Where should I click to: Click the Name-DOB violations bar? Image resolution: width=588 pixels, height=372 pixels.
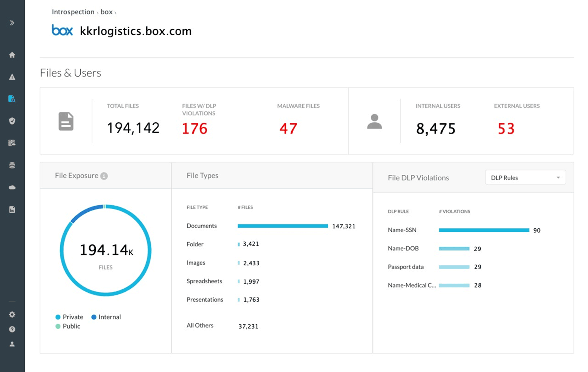454,249
